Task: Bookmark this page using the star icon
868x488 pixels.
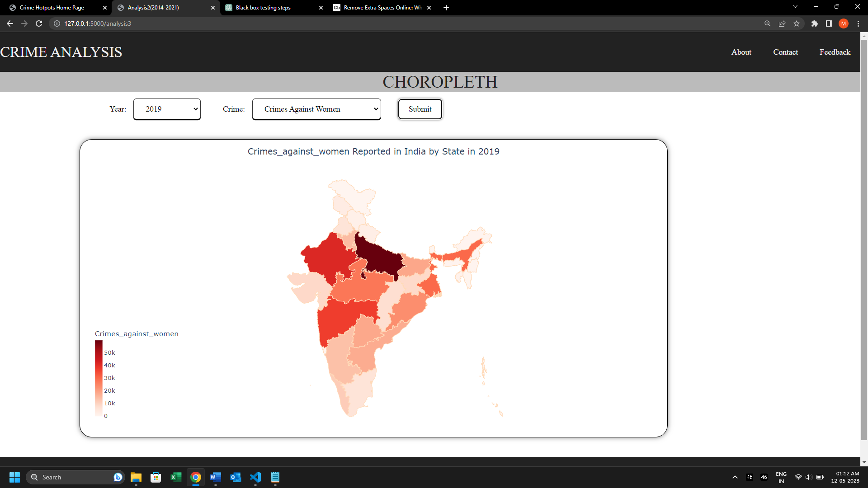Action: tap(797, 23)
